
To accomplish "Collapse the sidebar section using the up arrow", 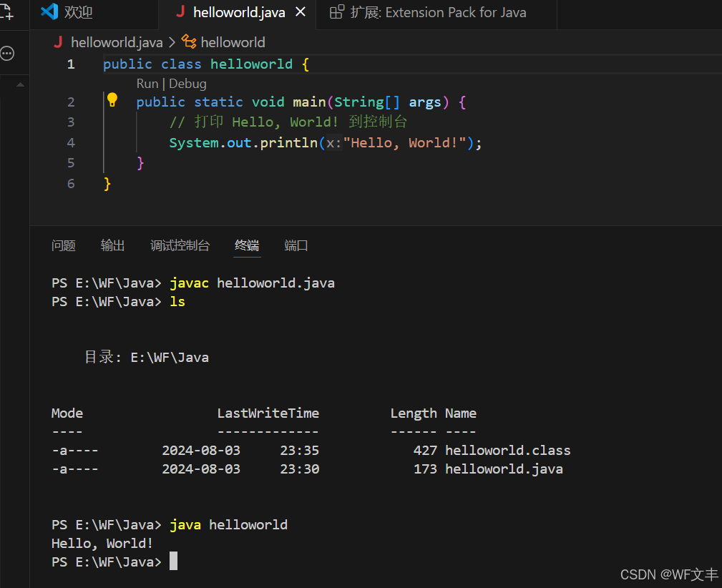I will (x=20, y=84).
